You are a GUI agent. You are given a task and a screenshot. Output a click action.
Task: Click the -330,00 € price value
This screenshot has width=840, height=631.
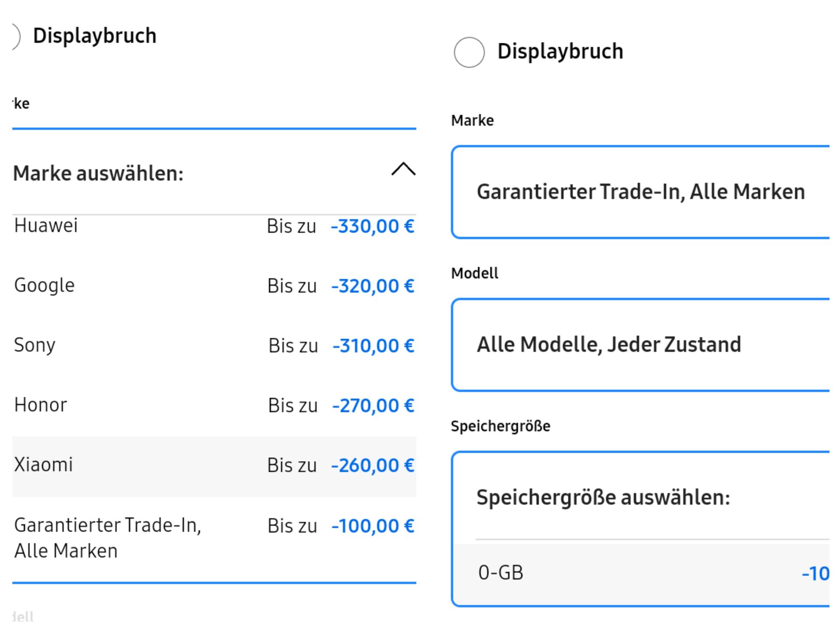click(x=372, y=227)
